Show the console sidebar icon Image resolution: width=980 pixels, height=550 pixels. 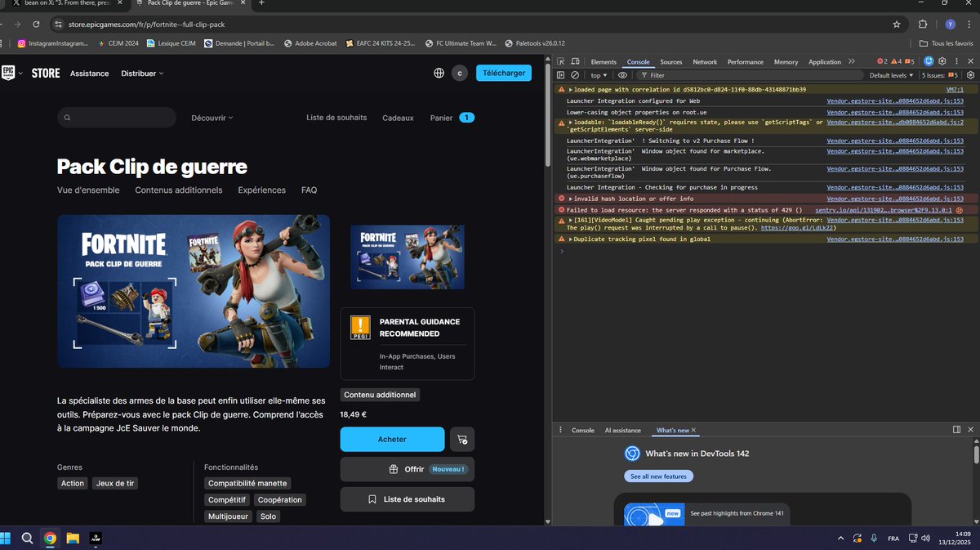pos(560,75)
